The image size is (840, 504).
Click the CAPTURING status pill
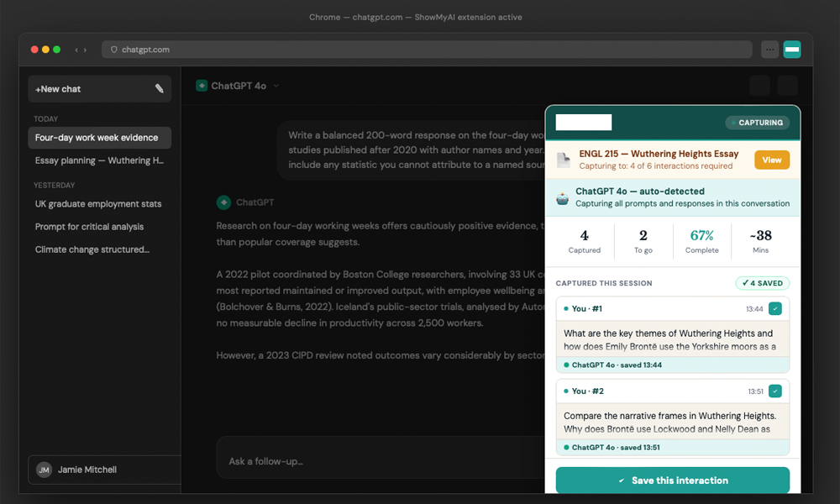click(x=757, y=123)
